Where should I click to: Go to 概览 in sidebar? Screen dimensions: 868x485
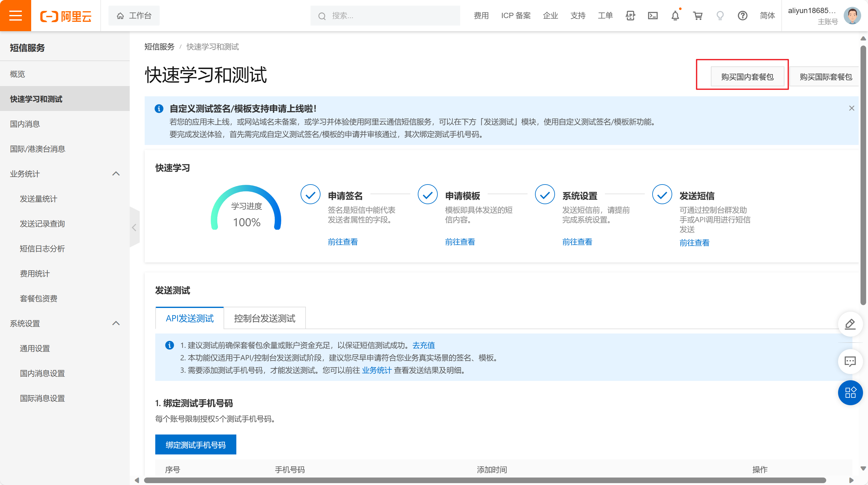65,74
